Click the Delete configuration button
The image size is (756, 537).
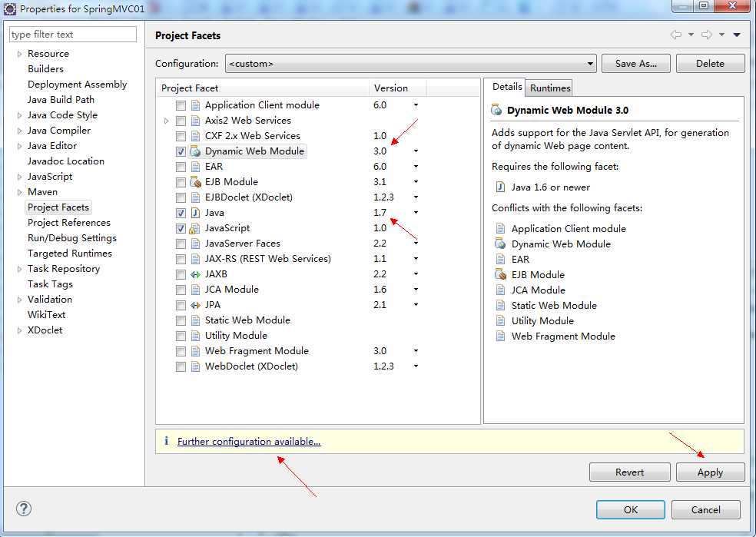pos(710,64)
